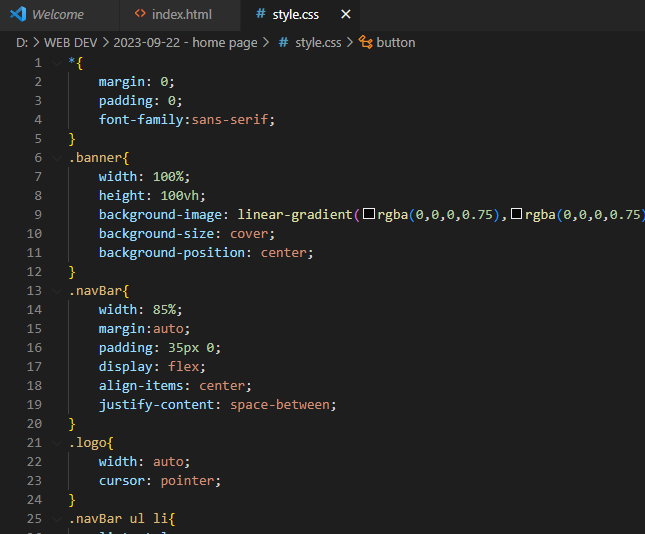Click the 'margin' property on line 2
This screenshot has width=645, height=534.
point(122,82)
